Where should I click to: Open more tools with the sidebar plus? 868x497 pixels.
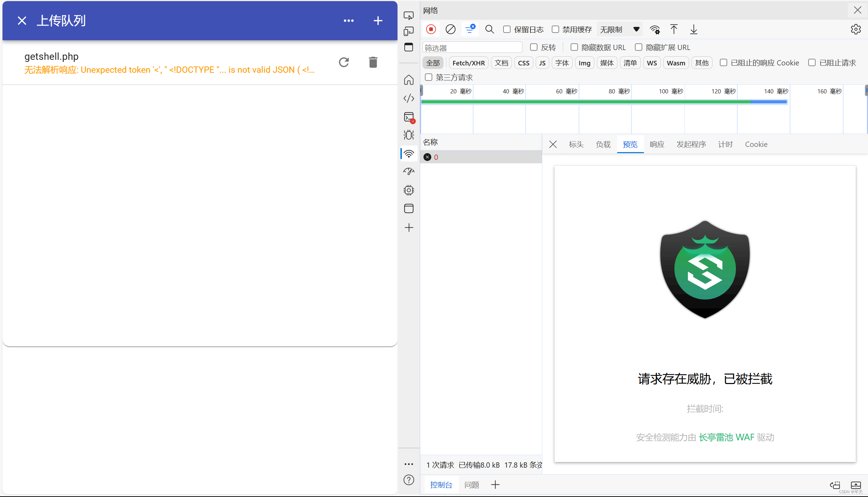[409, 228]
